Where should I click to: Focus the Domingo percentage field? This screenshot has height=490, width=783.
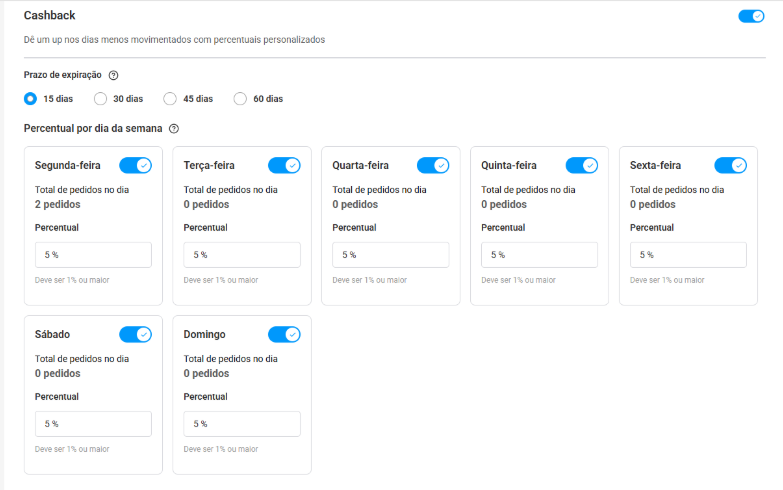point(242,424)
